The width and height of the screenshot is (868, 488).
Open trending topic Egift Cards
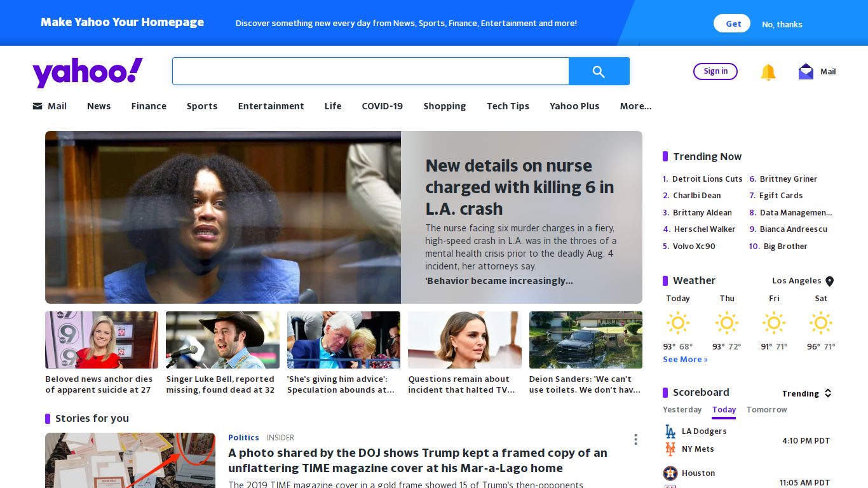(x=781, y=196)
